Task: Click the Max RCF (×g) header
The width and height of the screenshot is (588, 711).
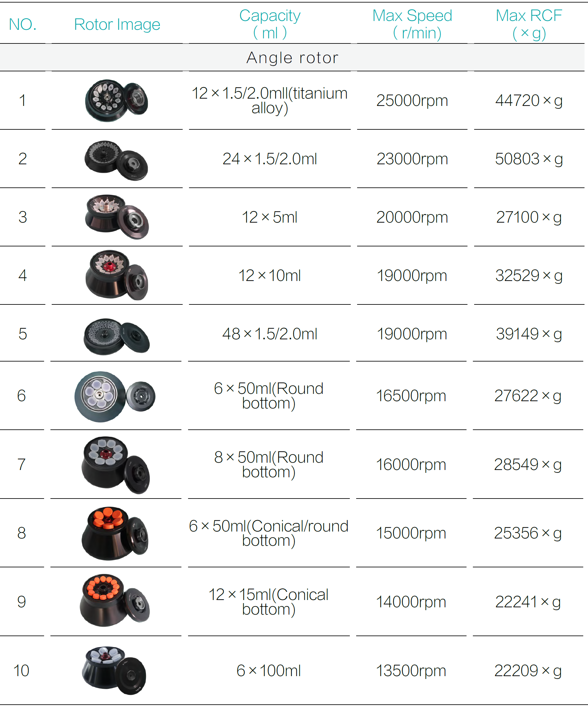Action: pos(529,24)
